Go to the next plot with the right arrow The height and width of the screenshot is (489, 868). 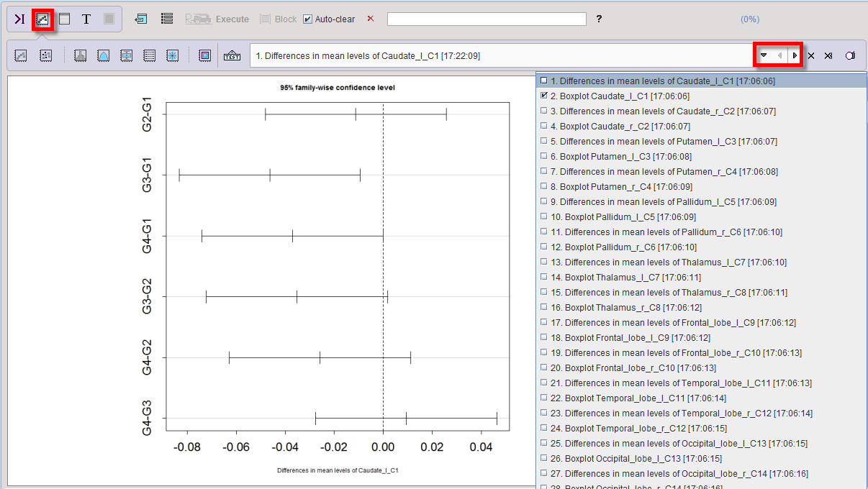point(794,55)
